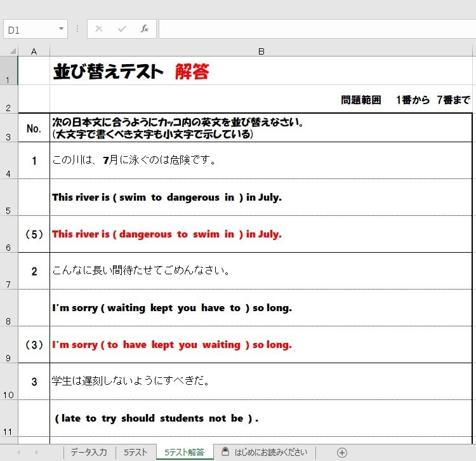Select row 5 header

(x=9, y=197)
